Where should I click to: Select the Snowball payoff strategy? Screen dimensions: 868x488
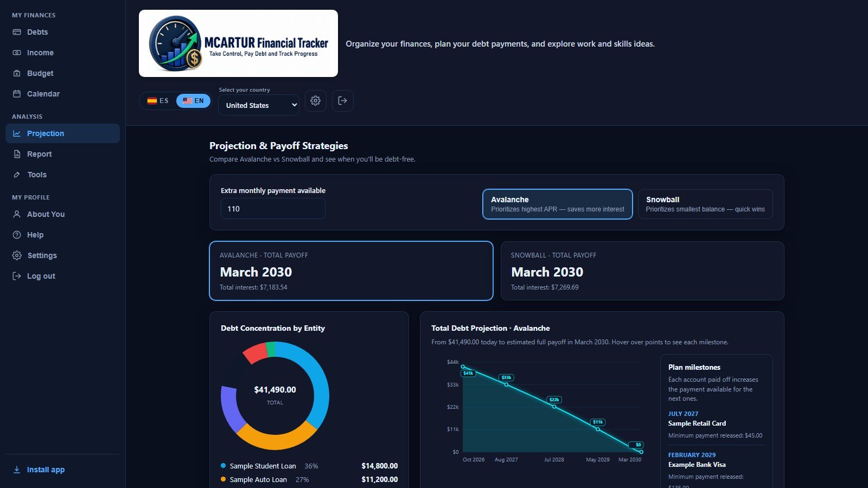point(705,204)
